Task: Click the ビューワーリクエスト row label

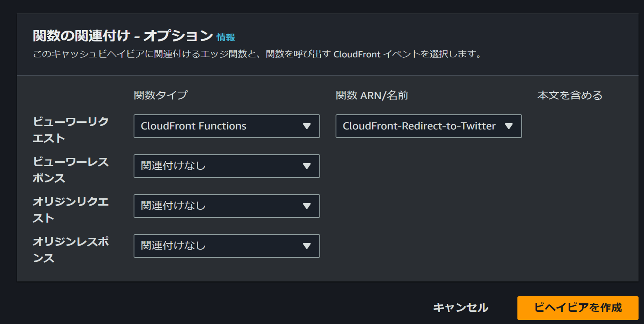Action: 70,130
